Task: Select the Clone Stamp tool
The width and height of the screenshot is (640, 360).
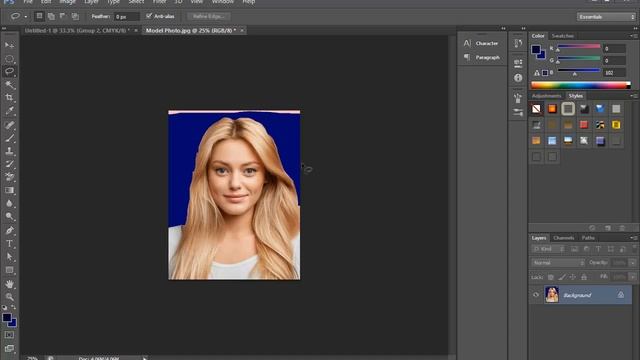Action: tap(9, 151)
